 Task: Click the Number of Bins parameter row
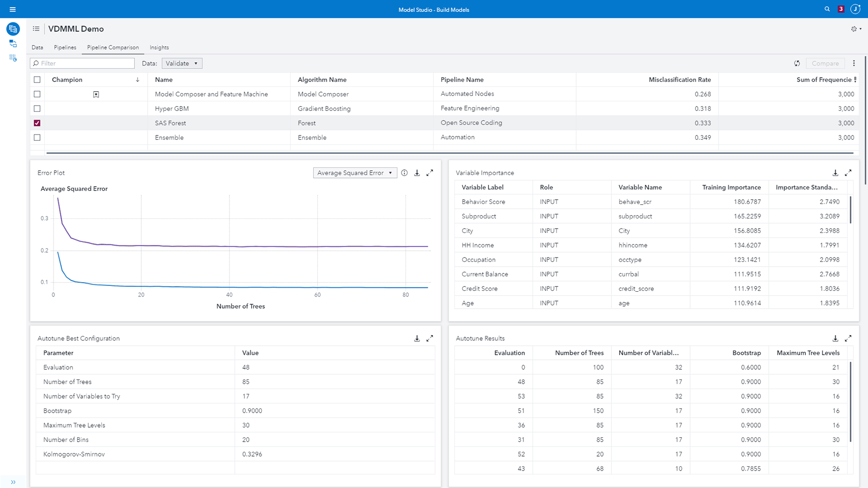pos(235,440)
